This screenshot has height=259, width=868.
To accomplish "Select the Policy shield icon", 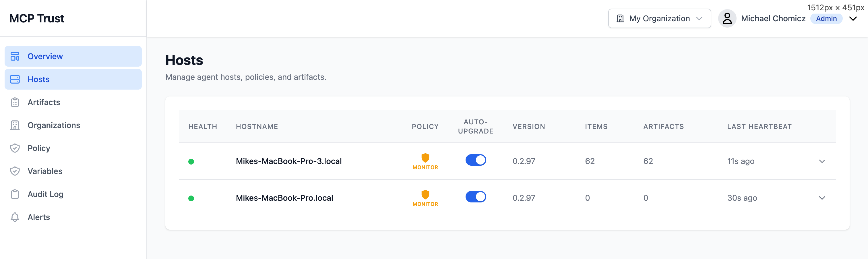I will click(x=15, y=148).
